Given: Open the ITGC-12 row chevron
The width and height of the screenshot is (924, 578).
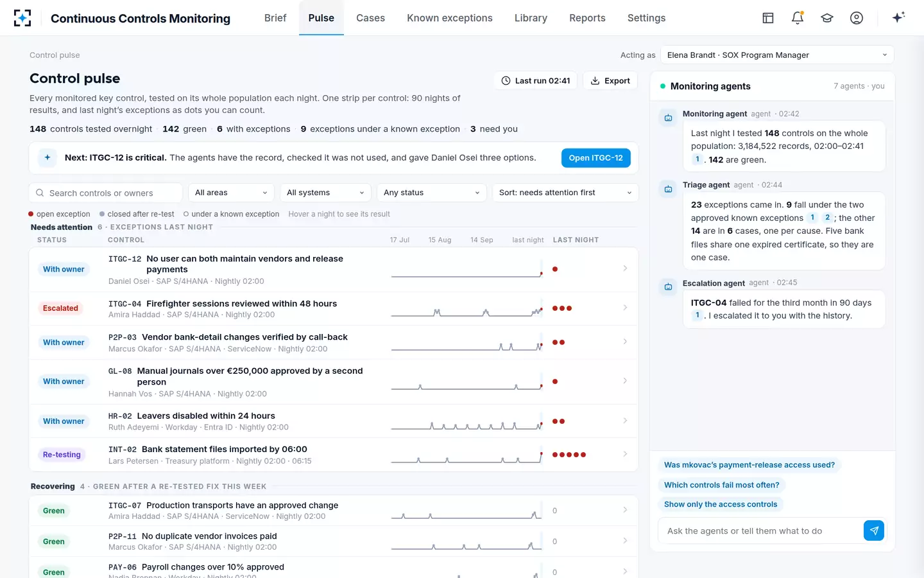Looking at the screenshot, I should [625, 268].
